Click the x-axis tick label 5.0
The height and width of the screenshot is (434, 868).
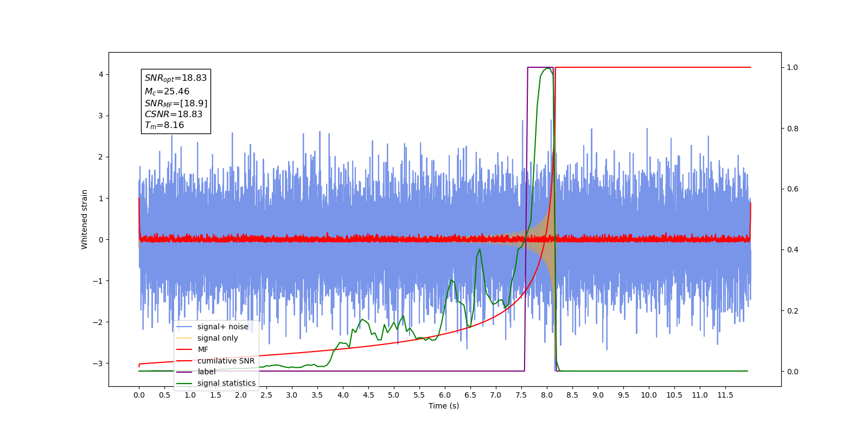coord(394,395)
